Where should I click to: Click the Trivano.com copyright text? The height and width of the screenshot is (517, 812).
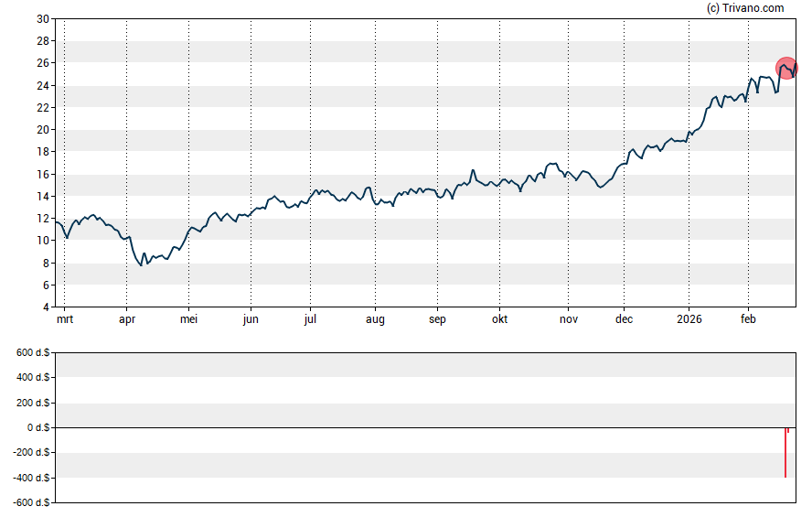[746, 8]
